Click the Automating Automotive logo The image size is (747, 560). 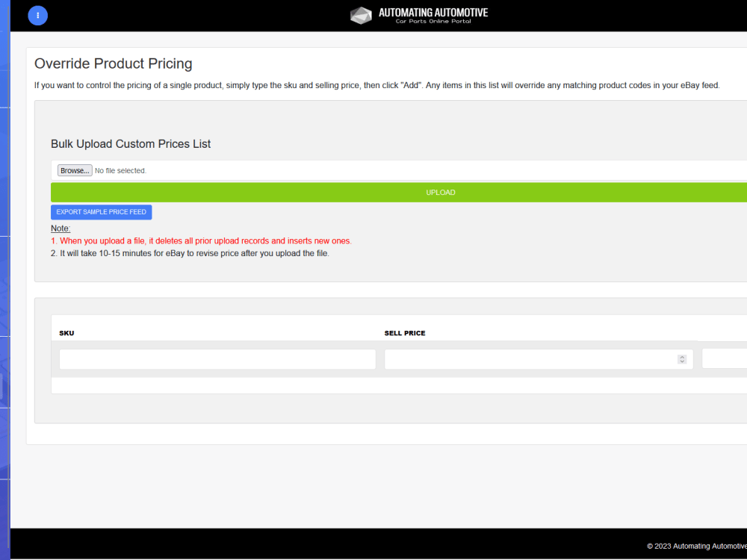pyautogui.click(x=419, y=15)
